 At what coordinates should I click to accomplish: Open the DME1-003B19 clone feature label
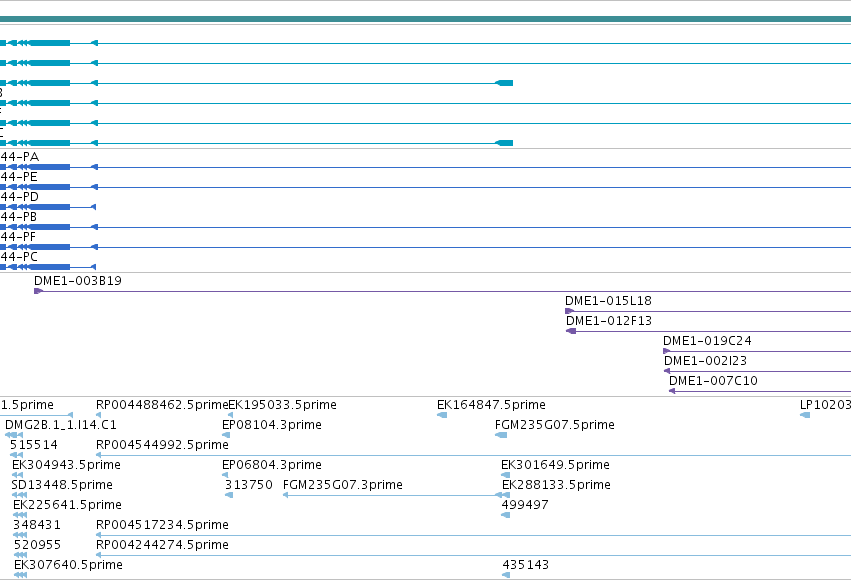(78, 281)
